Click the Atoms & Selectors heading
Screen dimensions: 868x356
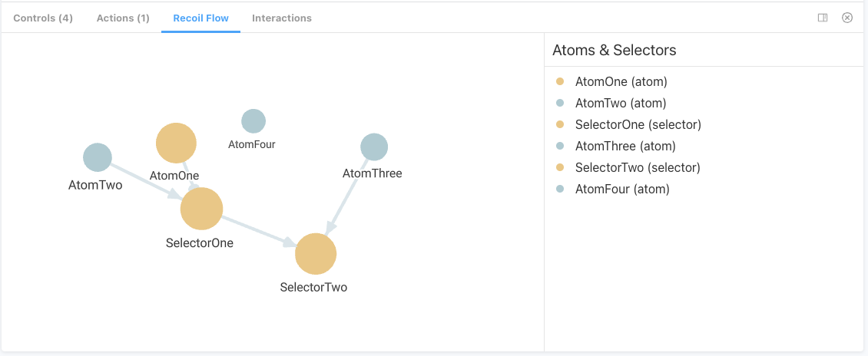[x=614, y=51]
